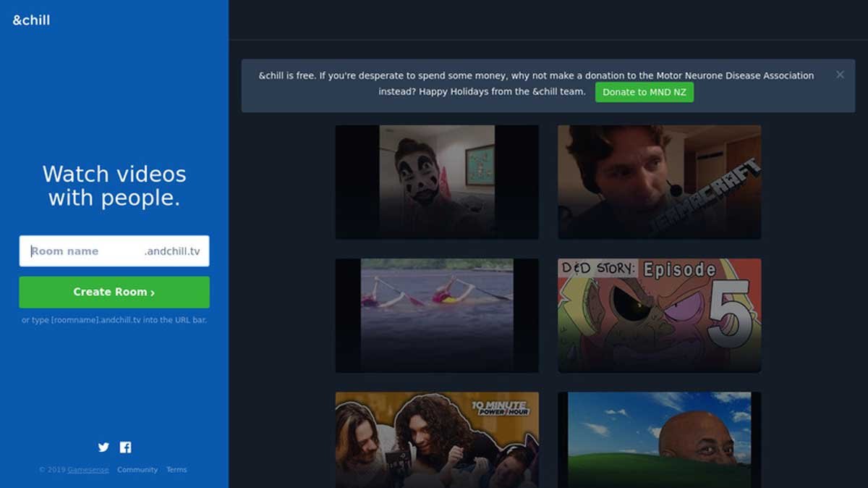
Task: Open the D&D Story Episode 5 thumbnail
Action: tap(659, 315)
